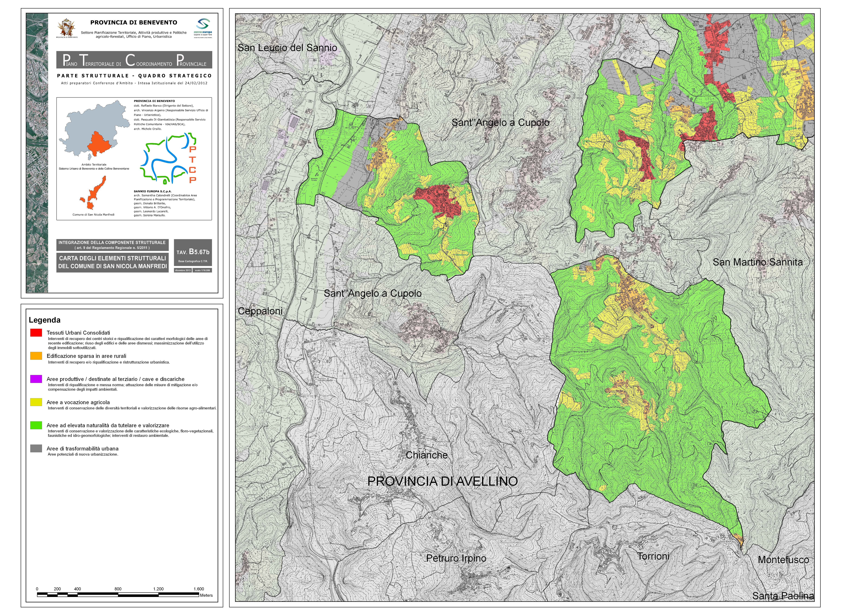The height and width of the screenshot is (616, 849).
Task: Click the 'Montefusco' map label
Action: (x=783, y=560)
